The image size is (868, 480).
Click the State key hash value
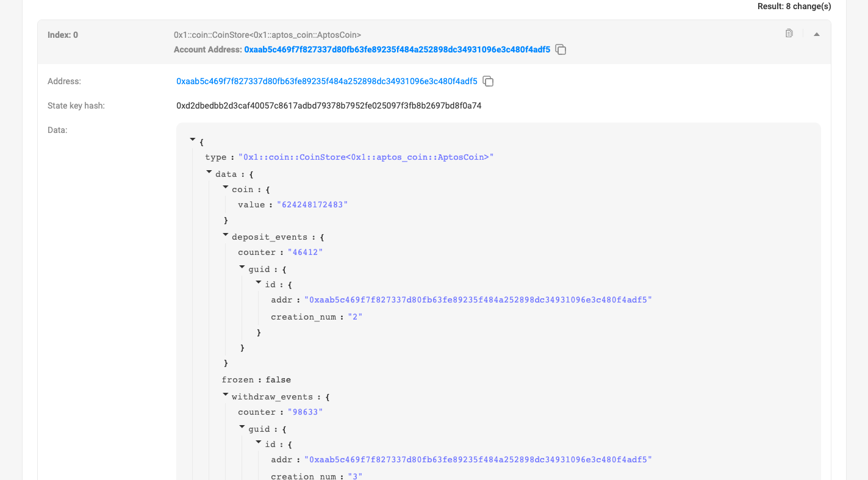pos(329,106)
